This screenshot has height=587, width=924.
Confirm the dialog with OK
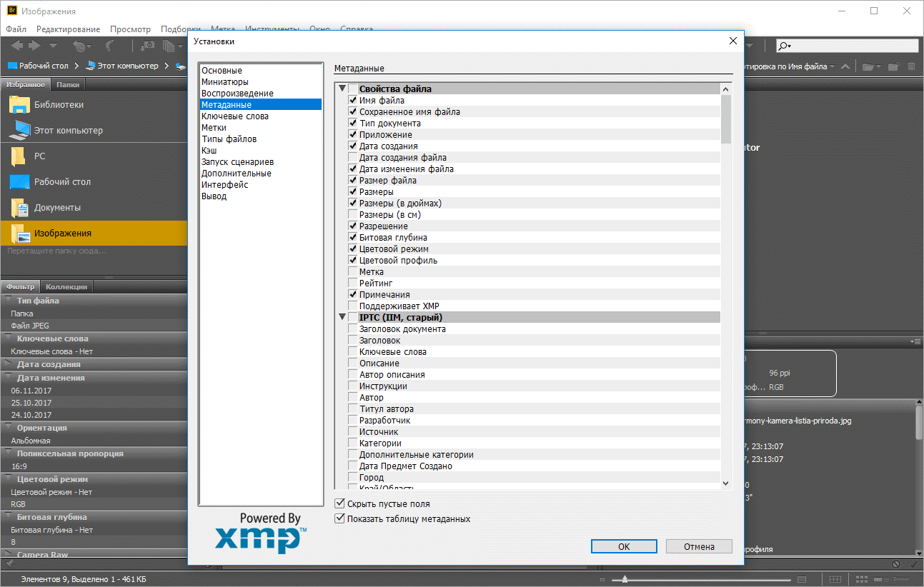pyautogui.click(x=624, y=546)
